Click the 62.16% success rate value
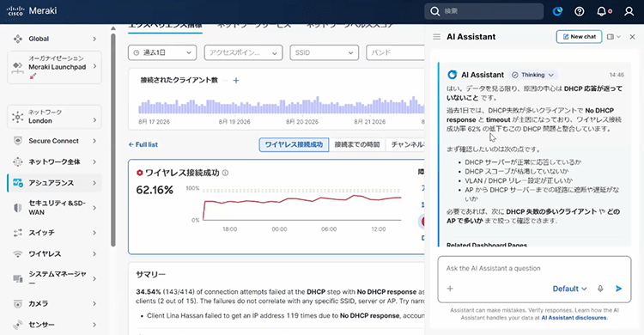The width and height of the screenshot is (644, 335). click(155, 190)
